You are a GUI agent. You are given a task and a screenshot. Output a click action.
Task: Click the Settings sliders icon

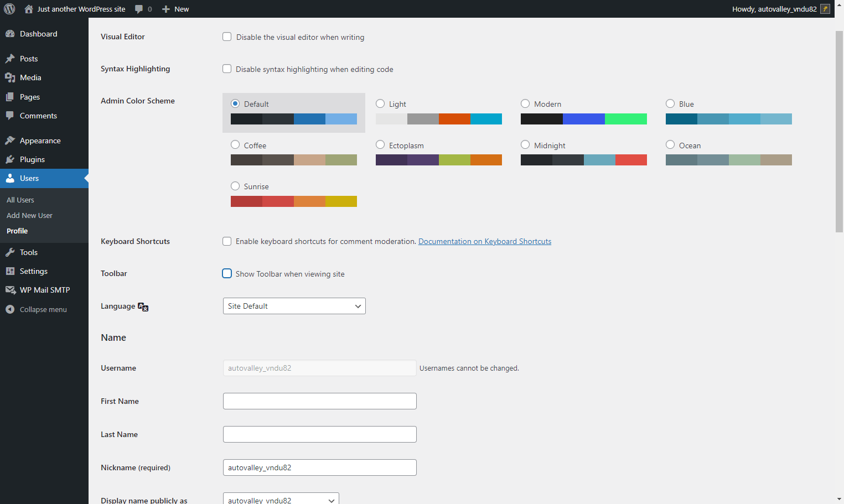(10, 271)
